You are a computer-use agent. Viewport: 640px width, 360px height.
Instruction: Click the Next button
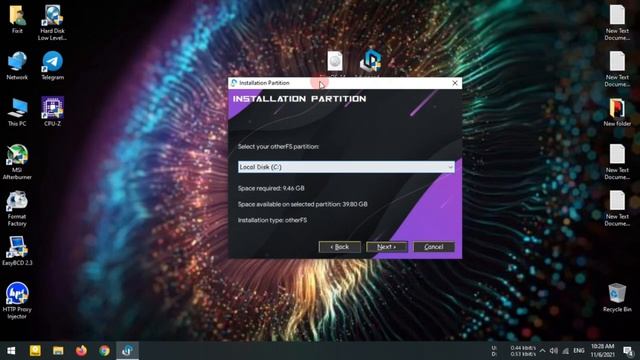[387, 247]
